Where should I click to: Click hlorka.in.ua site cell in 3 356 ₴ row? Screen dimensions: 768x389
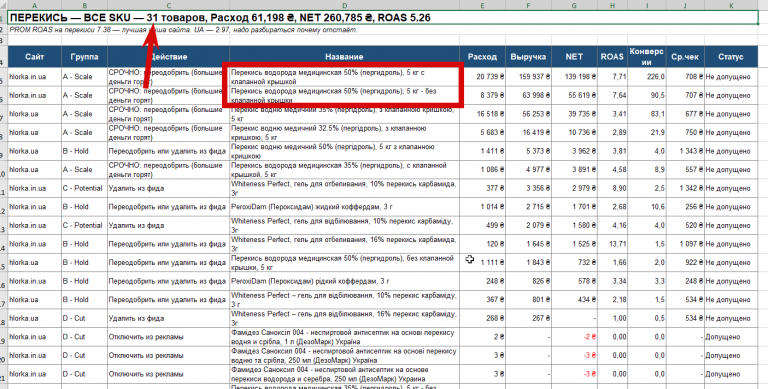[35, 189]
